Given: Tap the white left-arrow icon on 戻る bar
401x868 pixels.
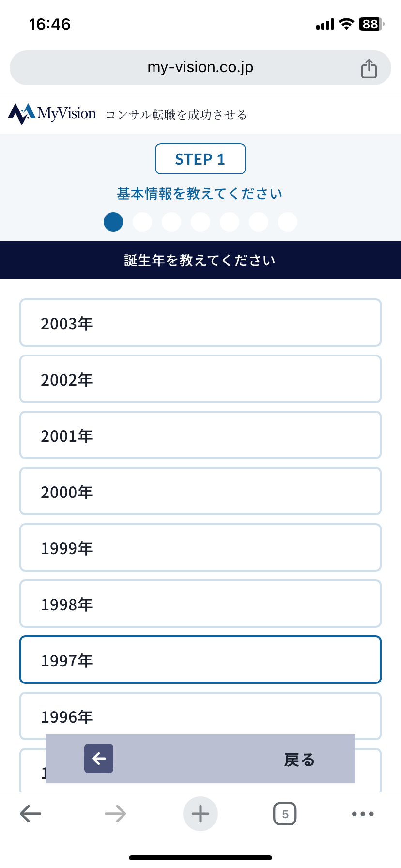Looking at the screenshot, I should coord(98,758).
